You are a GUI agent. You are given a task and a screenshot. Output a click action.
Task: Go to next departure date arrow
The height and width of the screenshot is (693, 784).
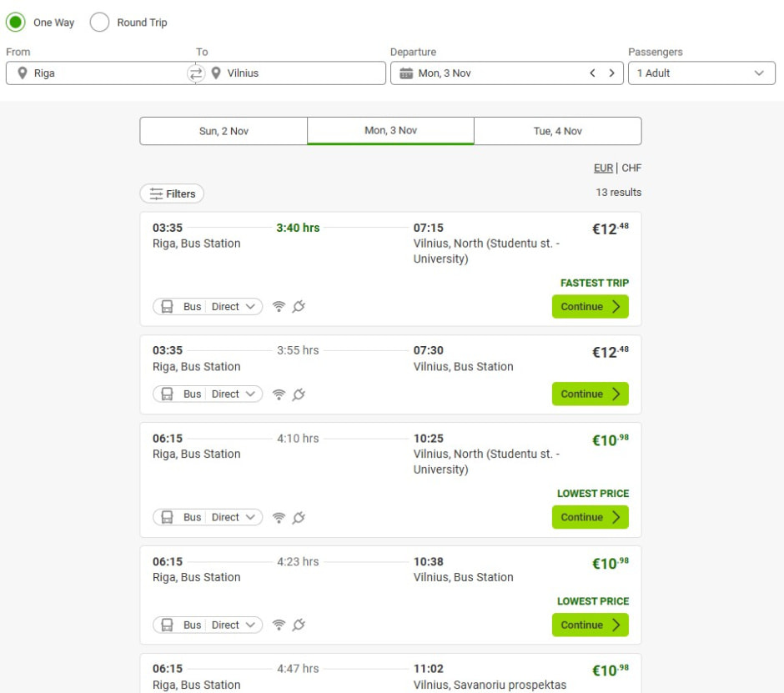(x=611, y=73)
